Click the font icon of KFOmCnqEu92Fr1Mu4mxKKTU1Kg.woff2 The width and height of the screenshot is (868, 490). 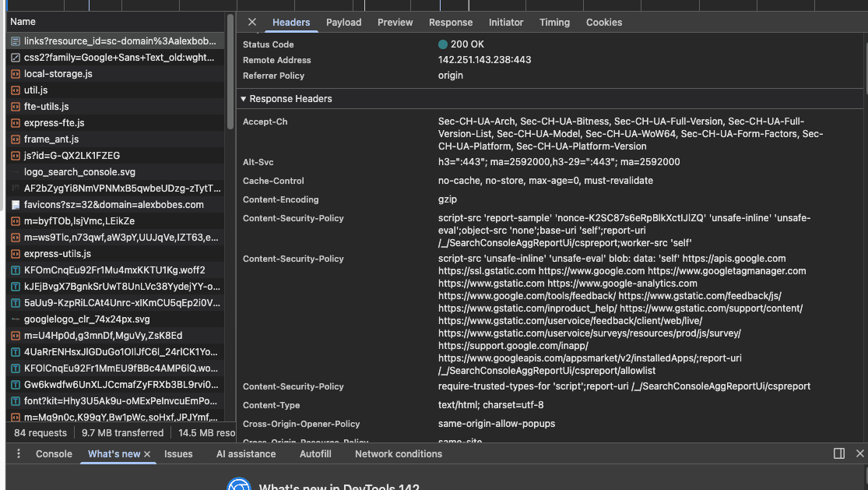pyautogui.click(x=16, y=270)
